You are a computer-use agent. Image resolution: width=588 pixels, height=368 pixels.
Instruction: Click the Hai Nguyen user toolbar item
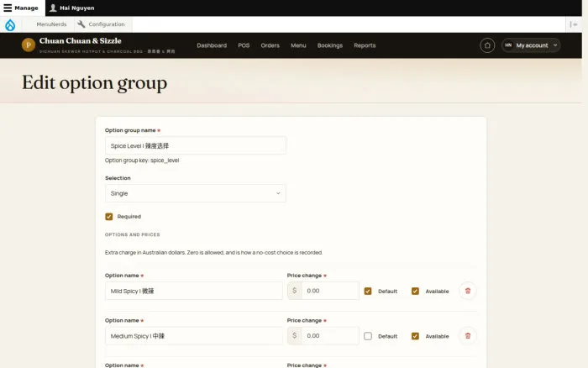(x=72, y=8)
